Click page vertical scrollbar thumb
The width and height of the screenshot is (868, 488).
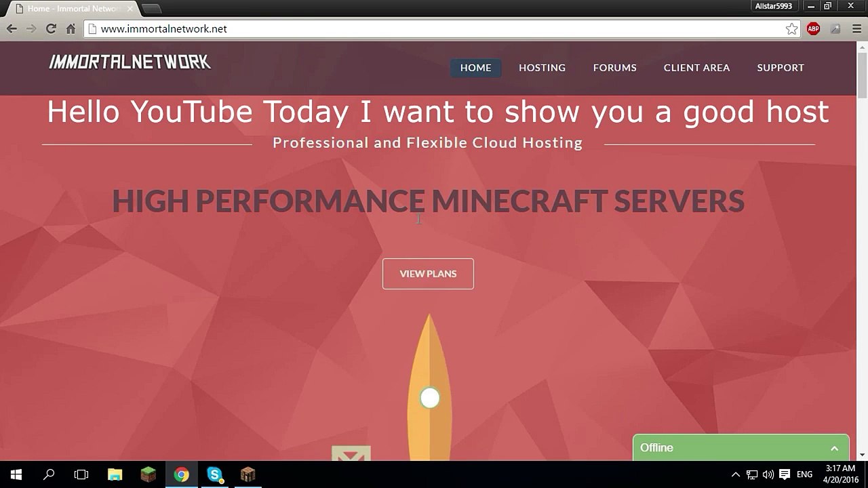[862, 76]
